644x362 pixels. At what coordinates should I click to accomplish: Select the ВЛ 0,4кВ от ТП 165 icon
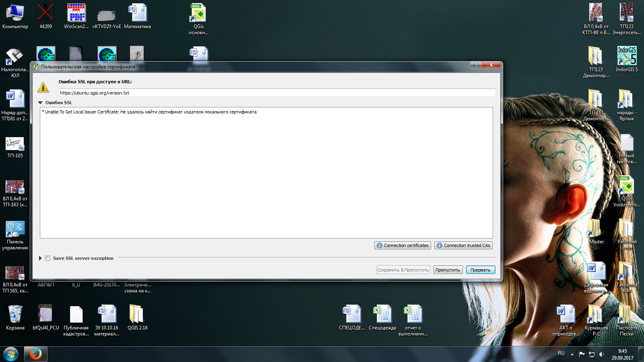[15, 280]
